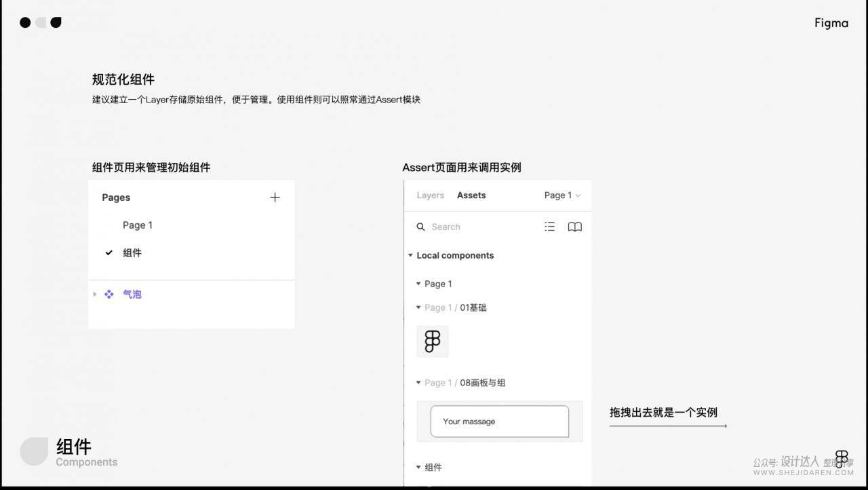868x490 pixels.
Task: Open the Page 1 dropdown in panel header
Action: 562,195
